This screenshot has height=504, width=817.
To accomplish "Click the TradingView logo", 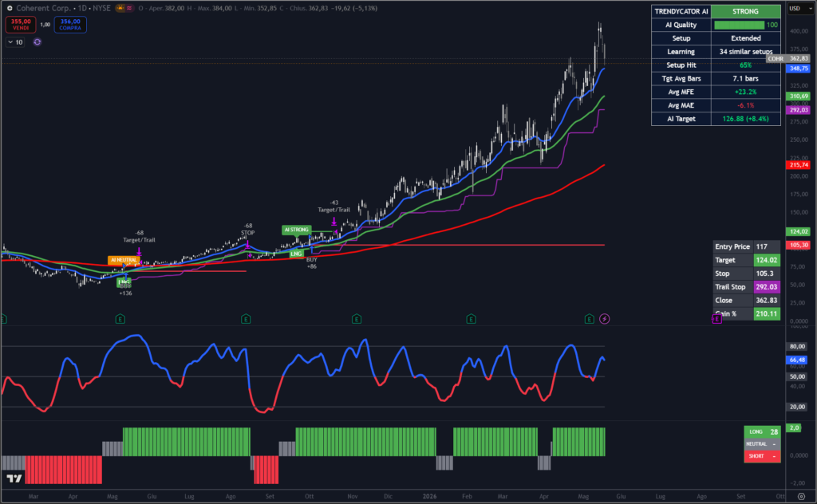I will (14, 478).
